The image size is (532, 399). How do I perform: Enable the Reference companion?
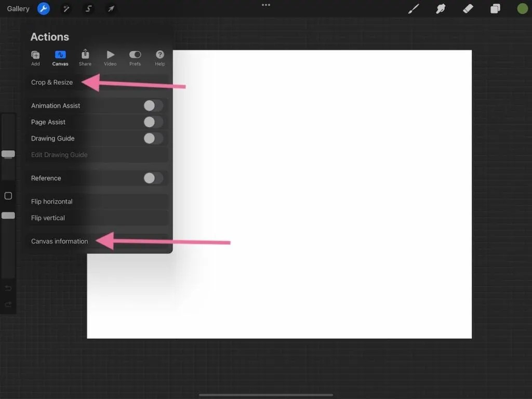click(x=152, y=178)
